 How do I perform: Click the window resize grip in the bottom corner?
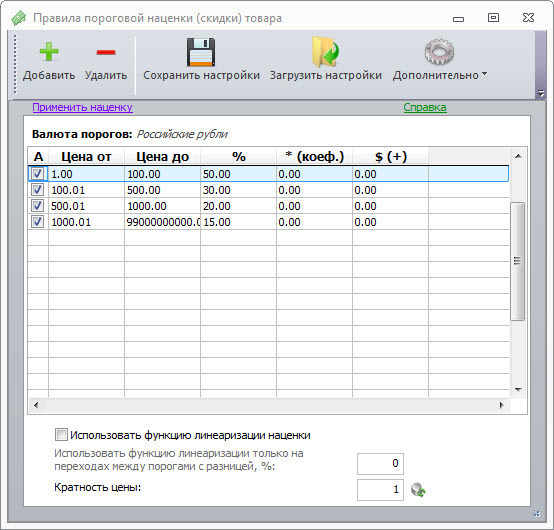click(537, 514)
